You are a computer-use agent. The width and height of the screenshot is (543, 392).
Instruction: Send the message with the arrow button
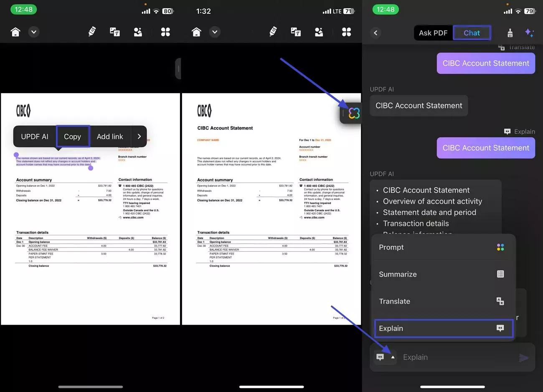click(524, 358)
